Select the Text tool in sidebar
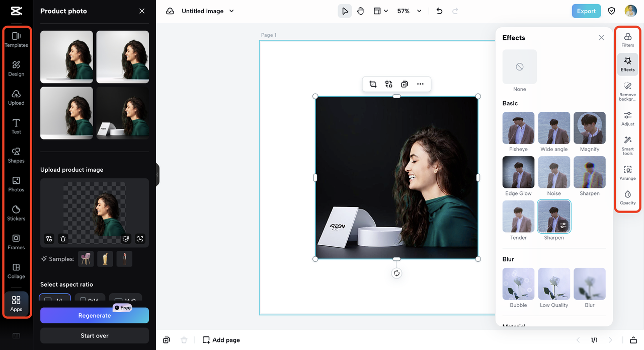The height and width of the screenshot is (350, 644). tap(16, 126)
